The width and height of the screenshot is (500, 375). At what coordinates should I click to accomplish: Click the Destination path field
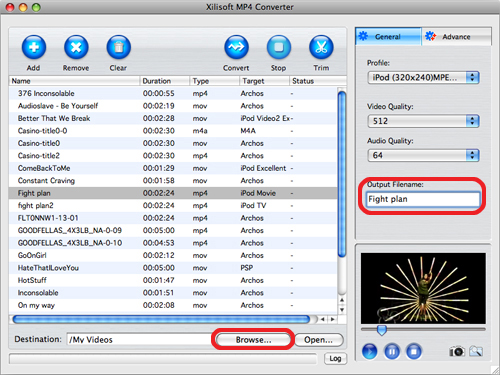[139, 339]
